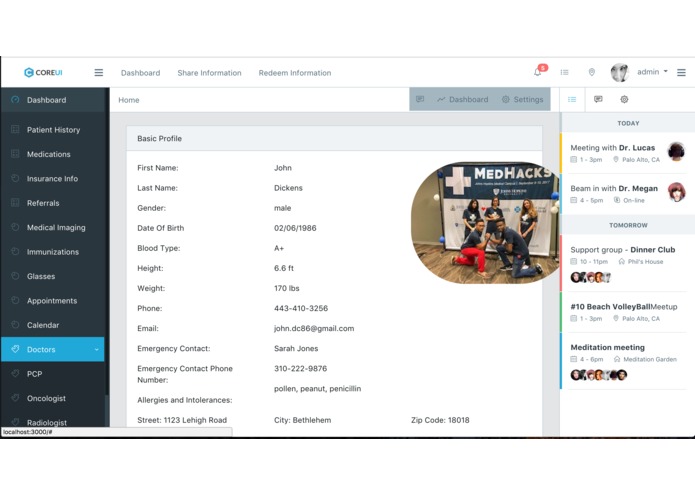Select Dashboard in the sidebar
695x494 pixels.
click(x=53, y=100)
